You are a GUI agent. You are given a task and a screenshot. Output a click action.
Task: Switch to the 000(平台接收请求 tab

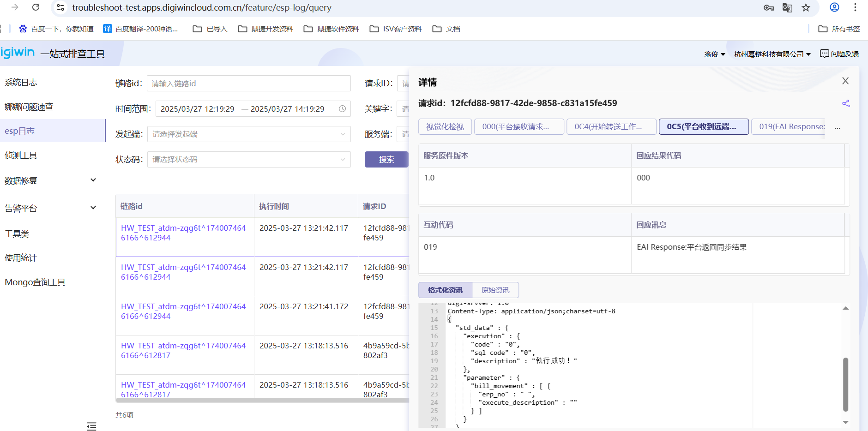[x=519, y=126]
